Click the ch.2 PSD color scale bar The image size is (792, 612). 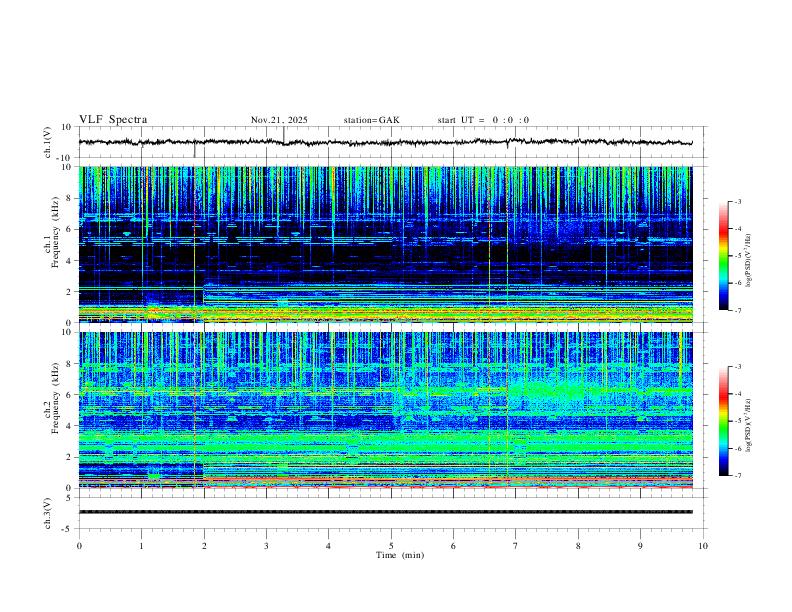click(x=724, y=421)
